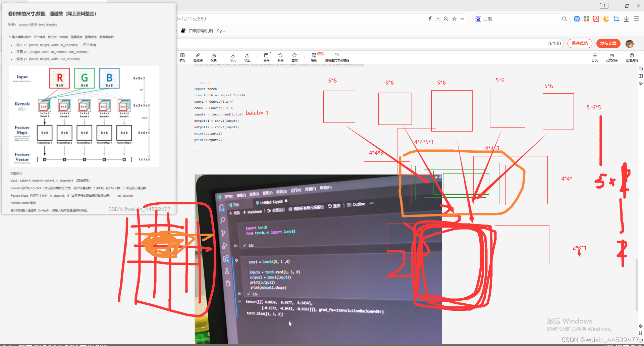
Task: Click the split-view layout icon on right edge
Action: point(641,76)
